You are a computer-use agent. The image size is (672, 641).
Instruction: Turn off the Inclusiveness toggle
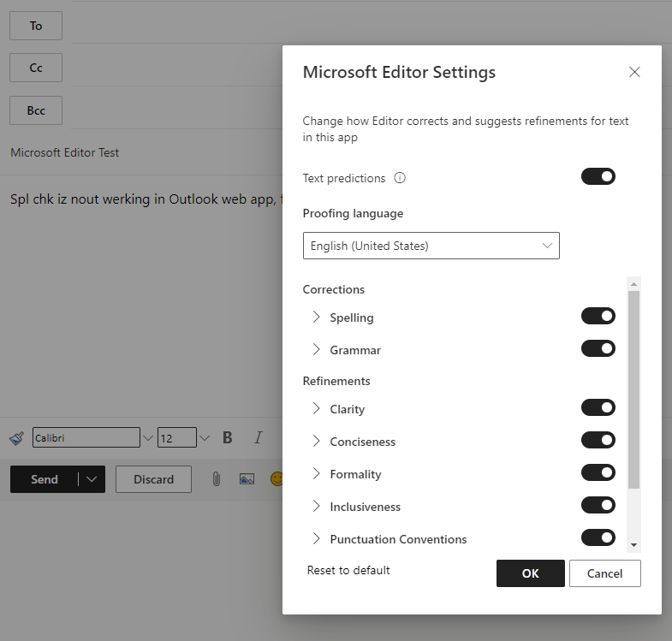click(598, 505)
